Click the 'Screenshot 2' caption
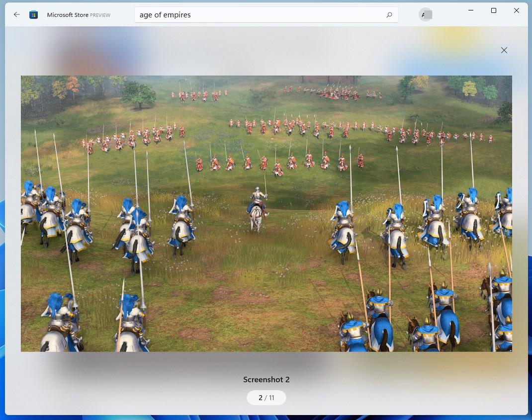Screen dimensions: 532x420 266,380
